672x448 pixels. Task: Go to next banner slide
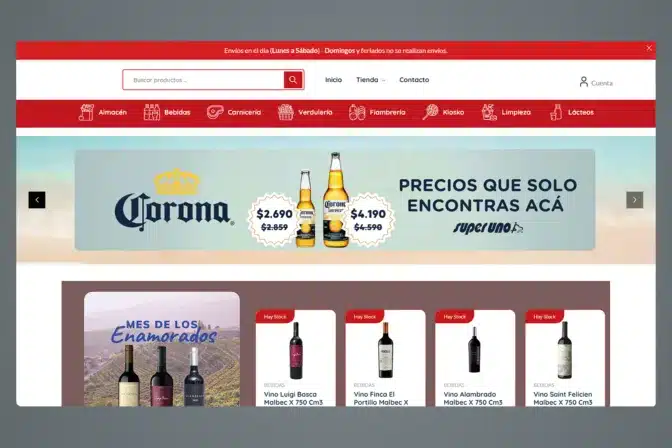[635, 200]
